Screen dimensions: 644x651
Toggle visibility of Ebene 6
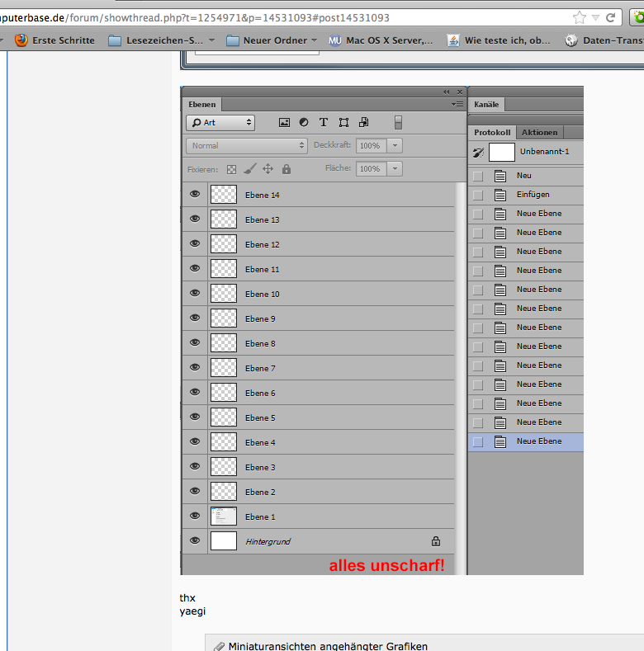tap(195, 392)
